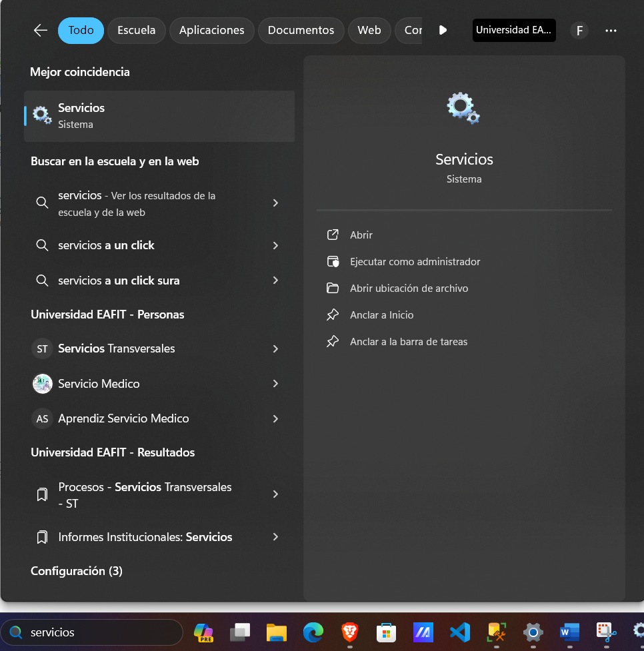
Task: Open Task View from taskbar
Action: tap(240, 632)
